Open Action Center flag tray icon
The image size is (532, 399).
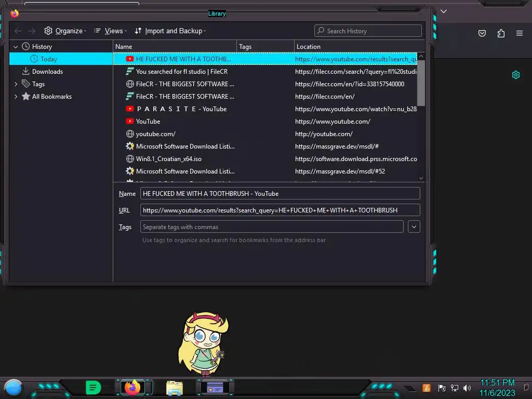click(x=442, y=388)
